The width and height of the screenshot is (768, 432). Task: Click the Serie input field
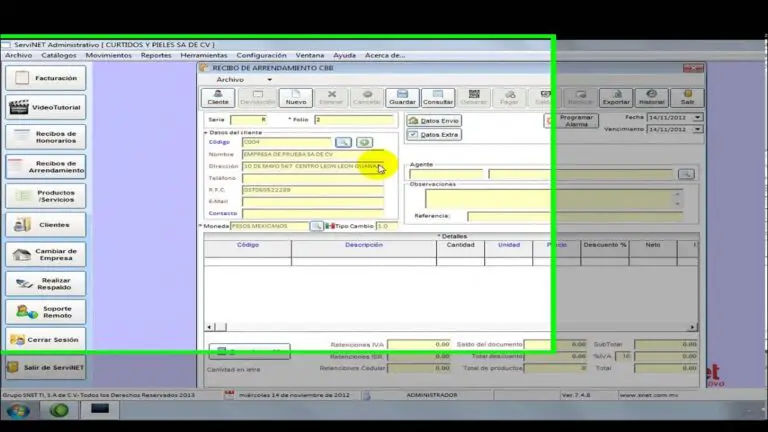point(249,120)
